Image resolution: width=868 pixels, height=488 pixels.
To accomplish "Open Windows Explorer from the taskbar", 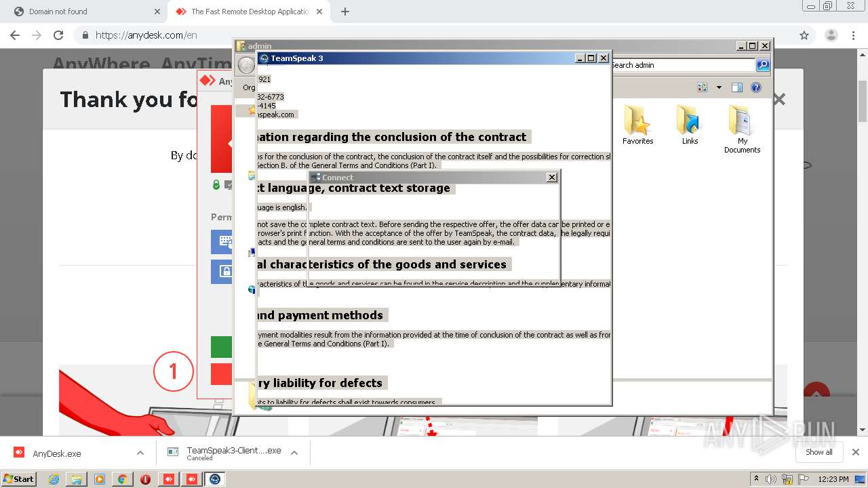I will pos(77,479).
